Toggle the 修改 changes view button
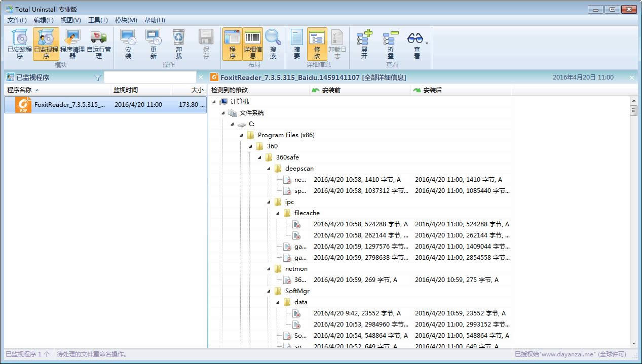 coord(317,43)
